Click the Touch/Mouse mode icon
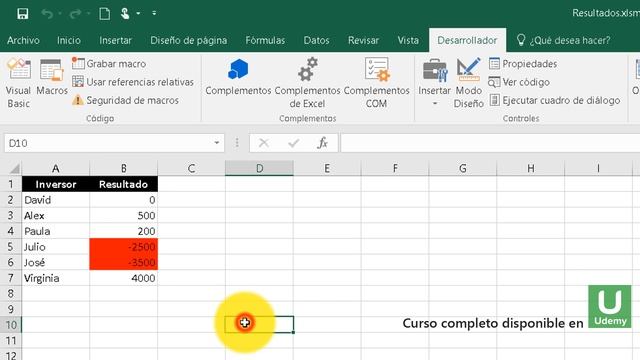This screenshot has height=360, width=640. click(125, 13)
